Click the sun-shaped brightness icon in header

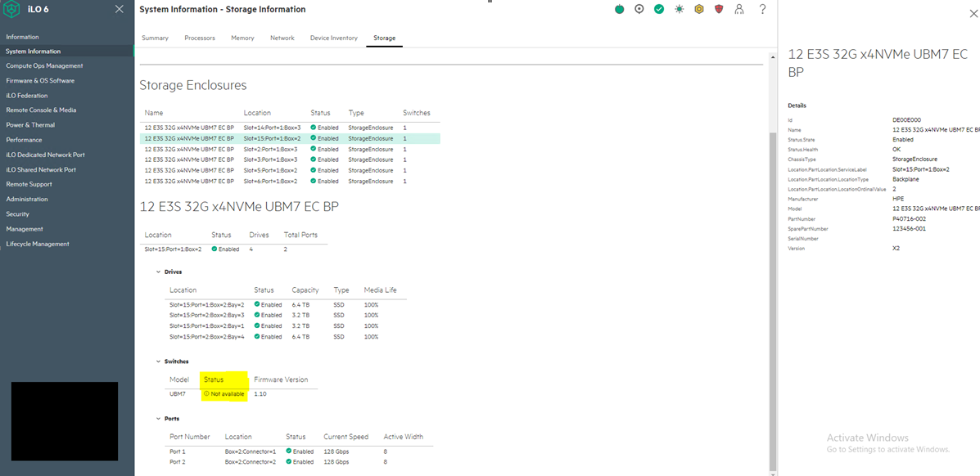coord(680,9)
